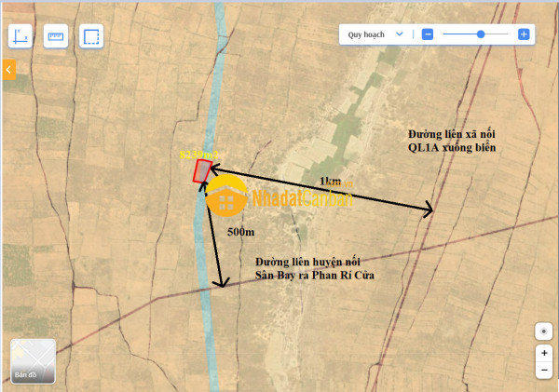
Task: Choose the dashed-square area selection tool
Action: point(91,36)
